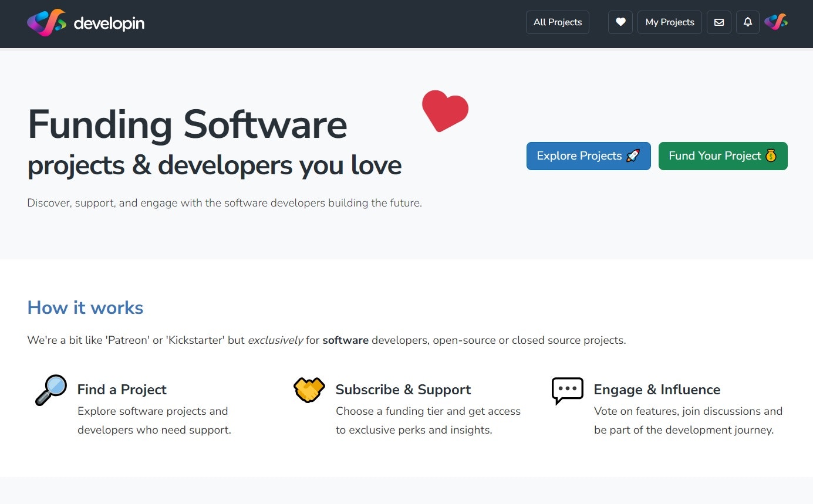Click the How it works heading
Viewport: 813px width, 504px height.
click(85, 307)
